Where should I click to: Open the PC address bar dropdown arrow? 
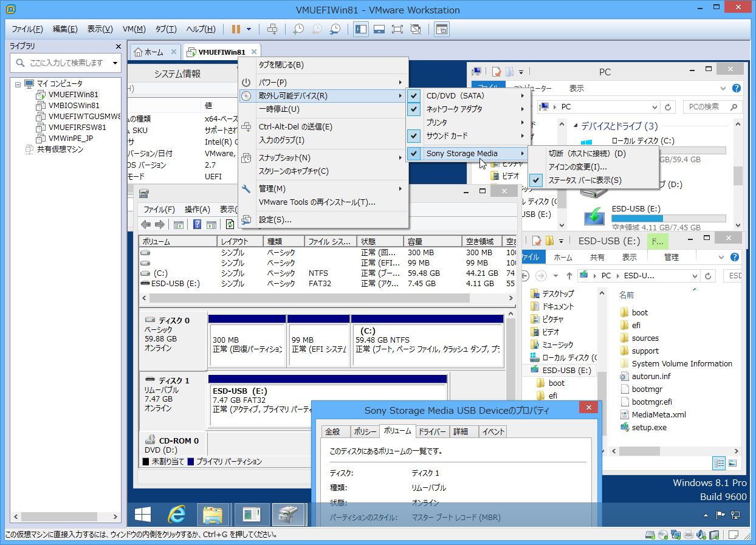click(654, 107)
